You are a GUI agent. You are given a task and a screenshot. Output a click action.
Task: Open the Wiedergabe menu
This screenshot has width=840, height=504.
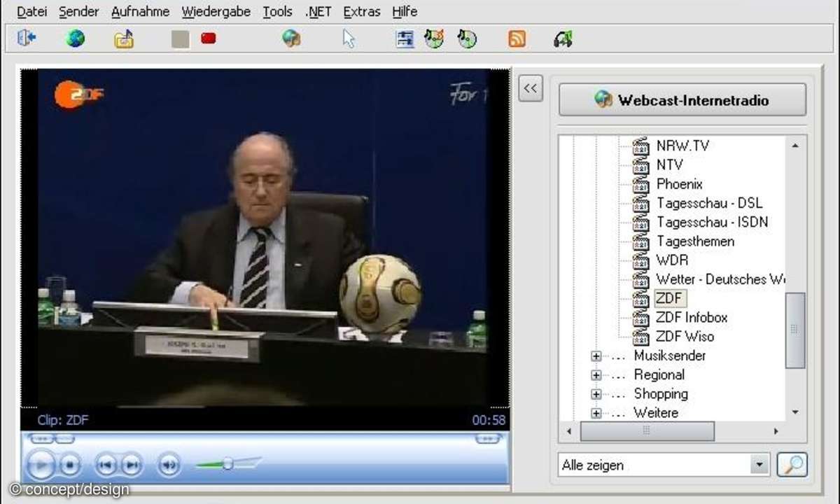(x=216, y=11)
